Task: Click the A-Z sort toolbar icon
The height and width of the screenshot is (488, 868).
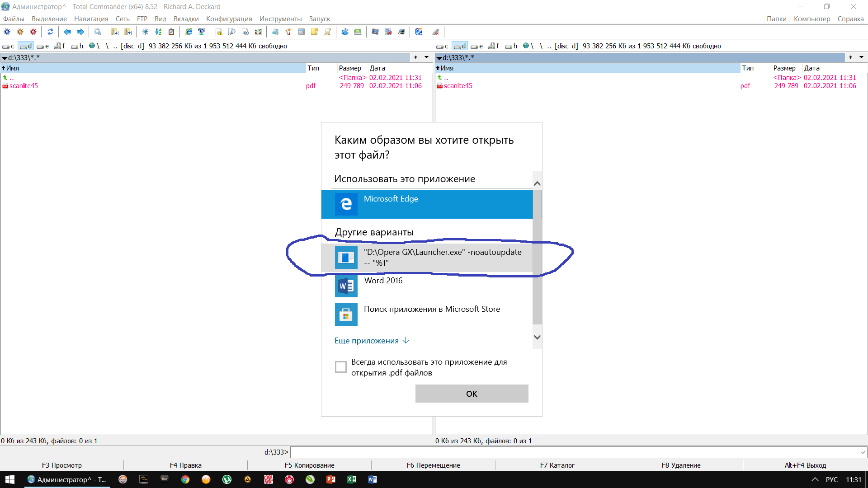Action: [x=158, y=32]
